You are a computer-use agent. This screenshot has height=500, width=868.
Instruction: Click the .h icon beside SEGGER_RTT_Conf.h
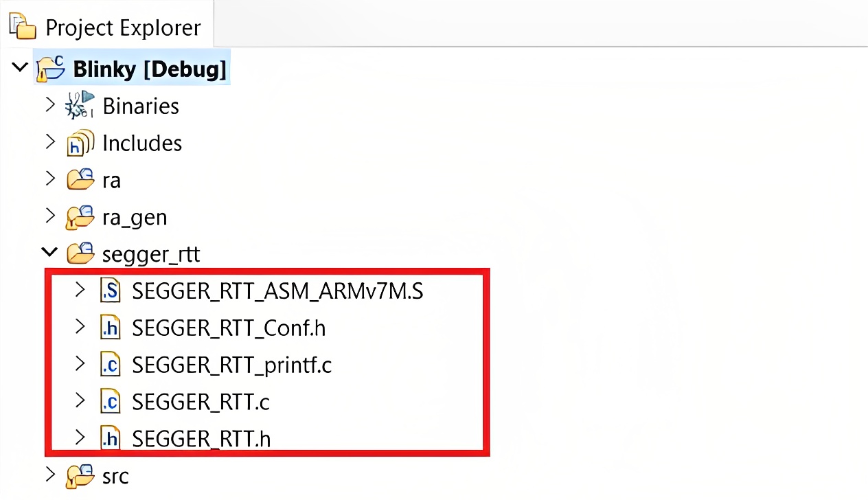(x=111, y=328)
